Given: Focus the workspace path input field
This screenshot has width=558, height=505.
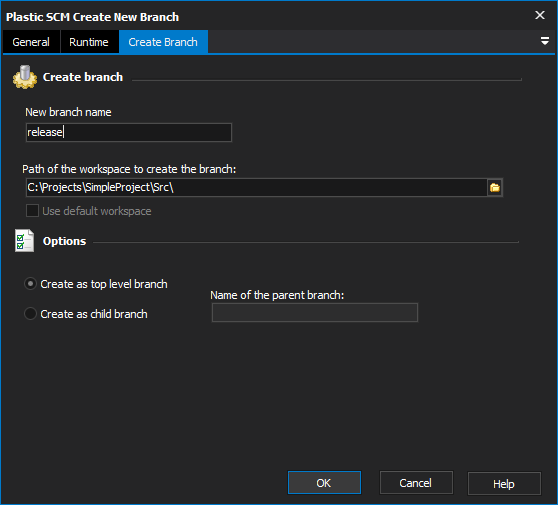Looking at the screenshot, I should pos(256,188).
